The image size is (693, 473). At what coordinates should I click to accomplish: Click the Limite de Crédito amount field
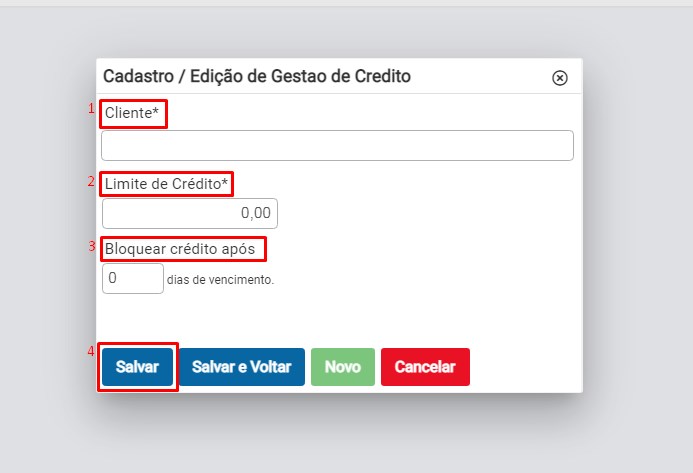[x=190, y=213]
